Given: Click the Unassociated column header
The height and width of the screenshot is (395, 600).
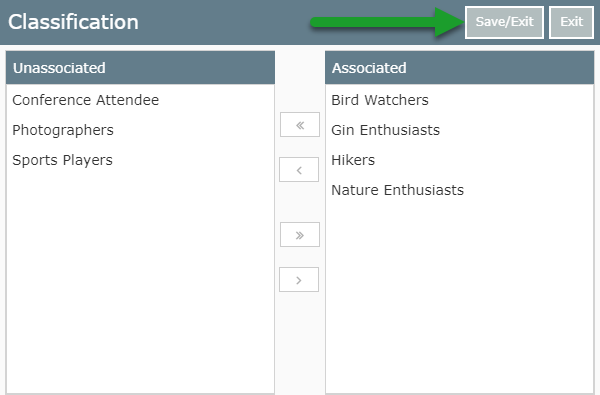Looking at the screenshot, I should click(140, 68).
